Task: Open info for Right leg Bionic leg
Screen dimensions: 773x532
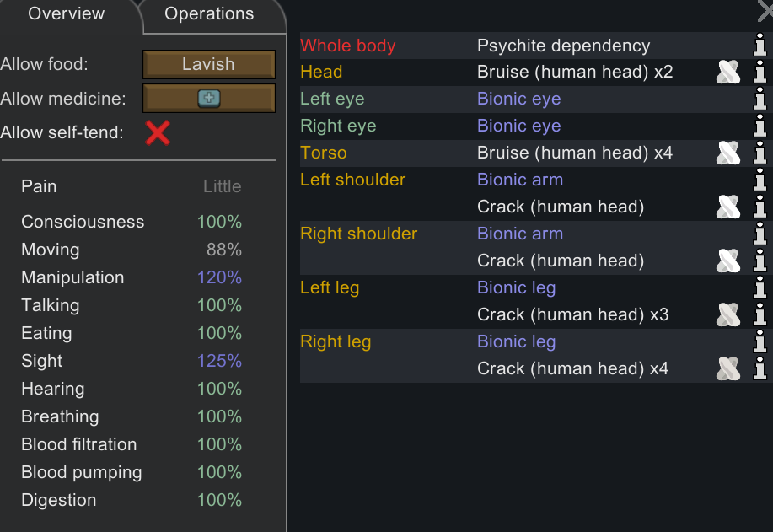Action: (760, 342)
